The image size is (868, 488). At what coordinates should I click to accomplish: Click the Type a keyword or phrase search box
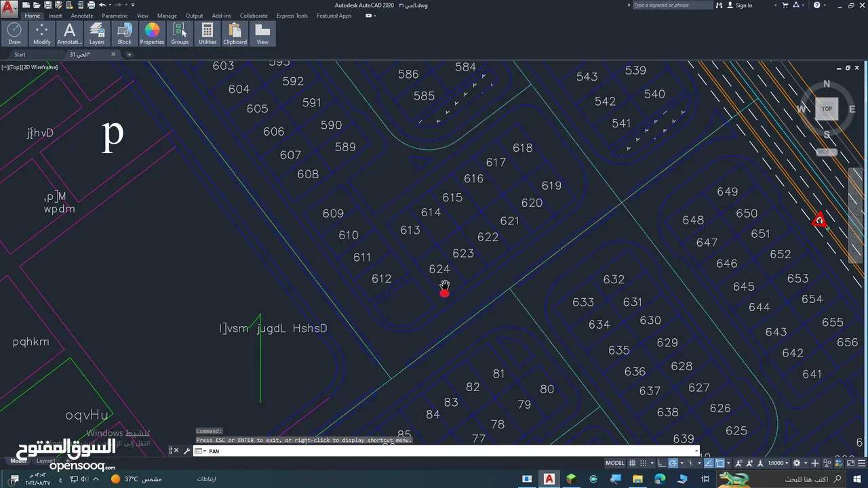click(x=673, y=5)
